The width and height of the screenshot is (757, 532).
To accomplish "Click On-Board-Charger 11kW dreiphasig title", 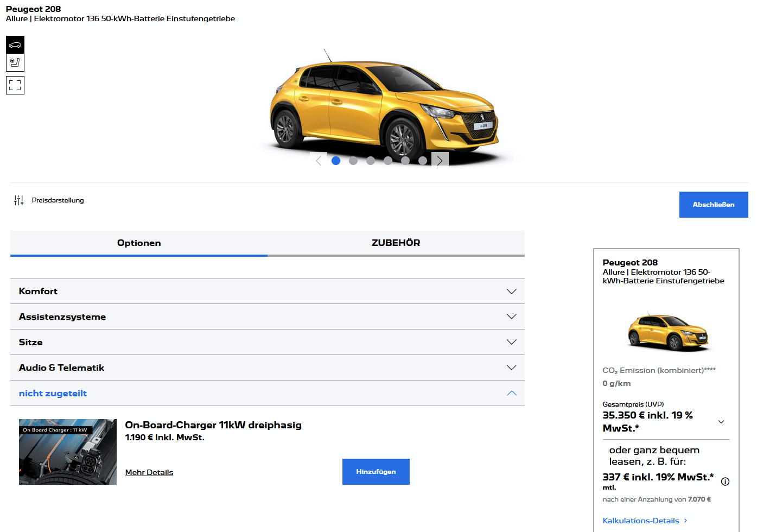I will click(213, 425).
